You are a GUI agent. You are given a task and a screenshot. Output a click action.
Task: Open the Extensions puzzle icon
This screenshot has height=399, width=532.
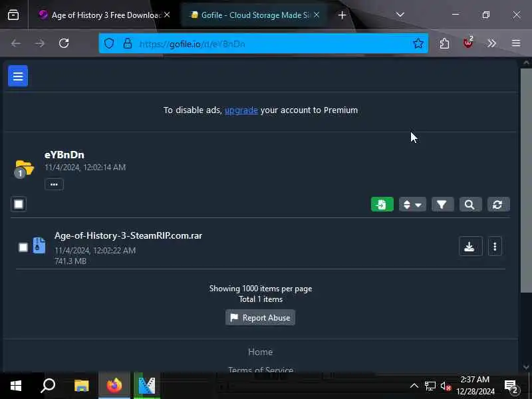[x=444, y=43]
